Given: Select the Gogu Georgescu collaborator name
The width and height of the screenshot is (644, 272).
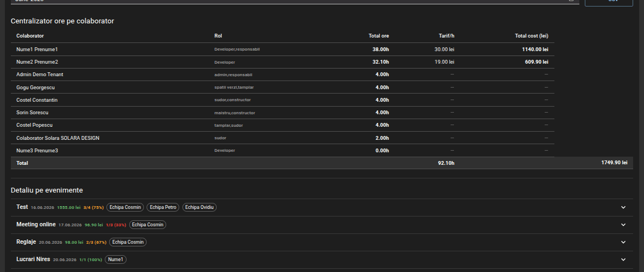Looking at the screenshot, I should [x=35, y=87].
